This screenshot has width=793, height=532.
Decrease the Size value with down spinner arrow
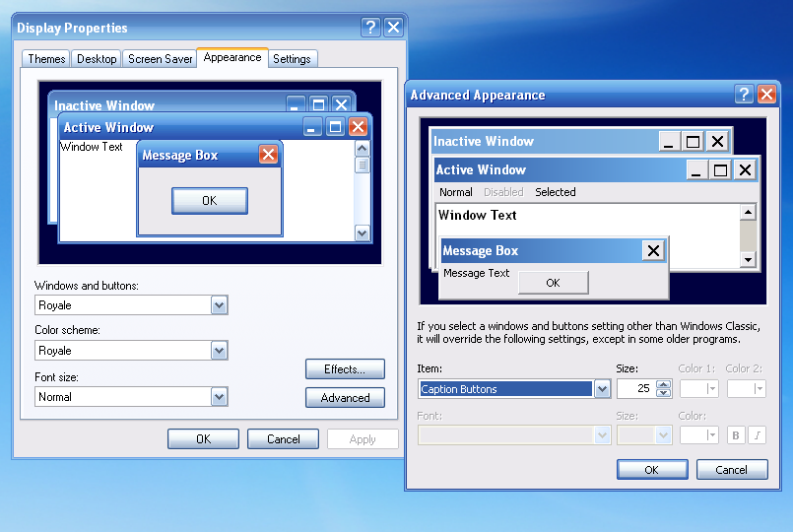[663, 393]
